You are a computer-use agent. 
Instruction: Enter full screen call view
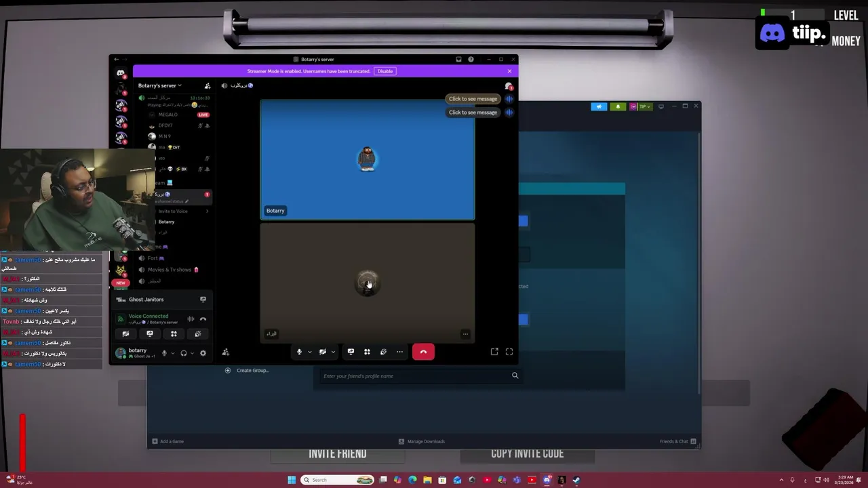(509, 352)
